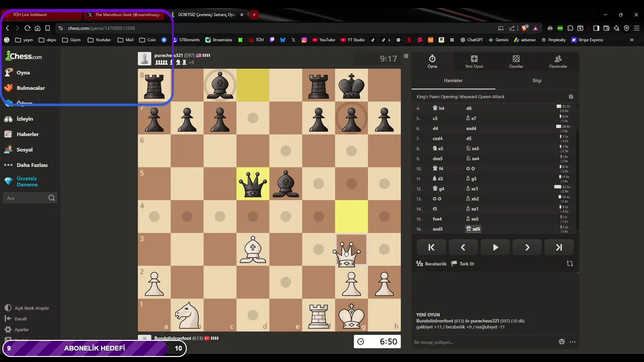Select the black rook on a8
This screenshot has width=644, height=362.
pos(154,85)
